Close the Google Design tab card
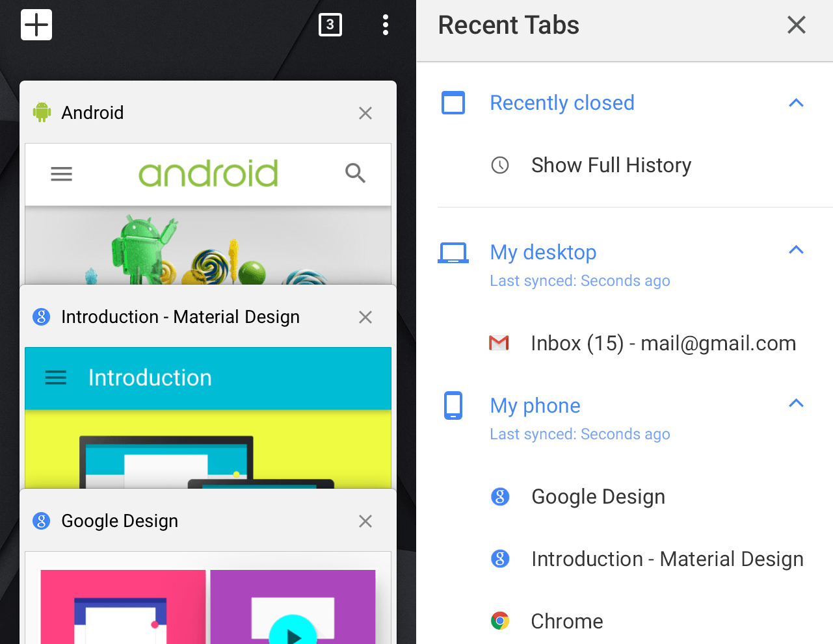 tap(365, 521)
